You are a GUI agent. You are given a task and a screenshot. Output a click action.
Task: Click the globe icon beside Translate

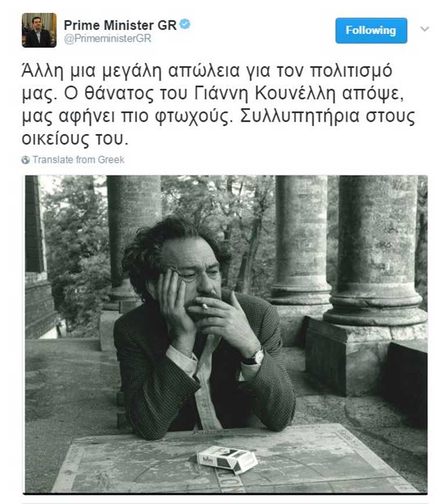click(x=26, y=159)
